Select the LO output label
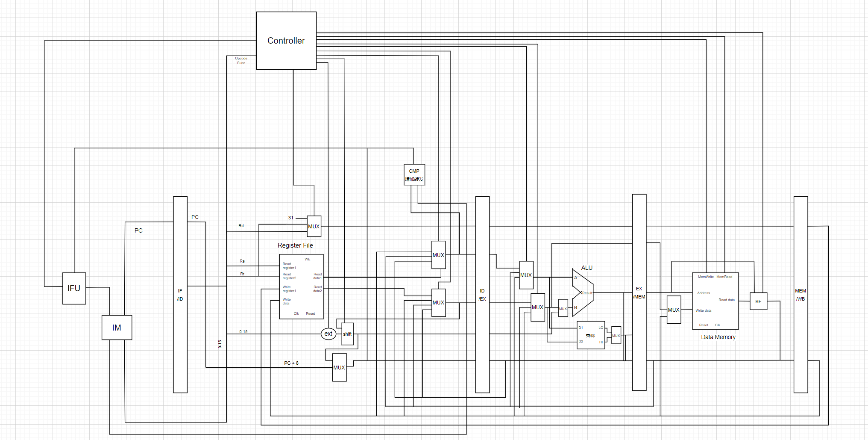The height and width of the screenshot is (440, 868). pyautogui.click(x=601, y=328)
